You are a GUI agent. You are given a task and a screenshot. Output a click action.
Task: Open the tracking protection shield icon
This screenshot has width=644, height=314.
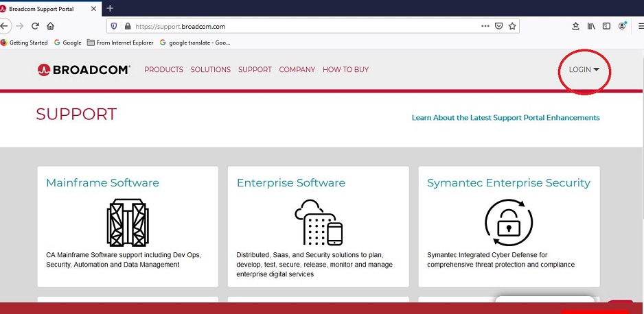(114, 26)
